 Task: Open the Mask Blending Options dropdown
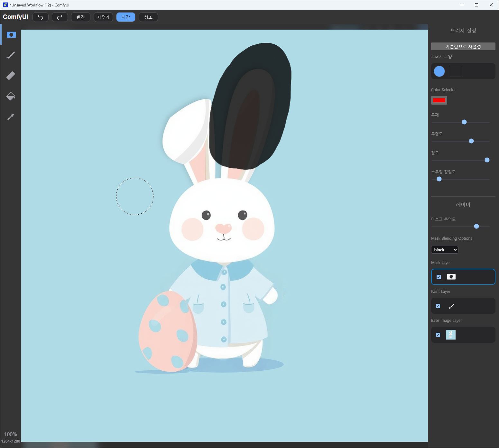pos(445,250)
